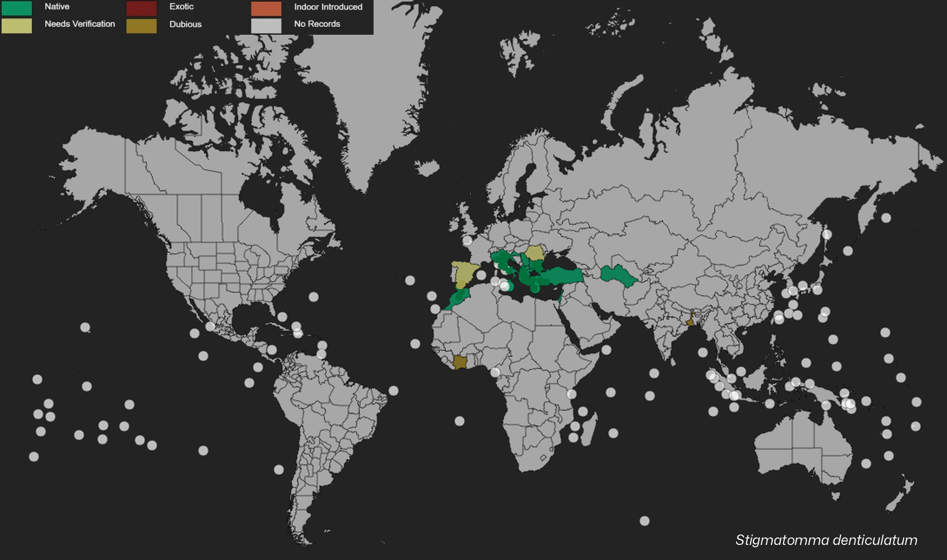Viewport: 947px width, 560px height.
Task: Click Australia on the map
Action: (x=804, y=446)
